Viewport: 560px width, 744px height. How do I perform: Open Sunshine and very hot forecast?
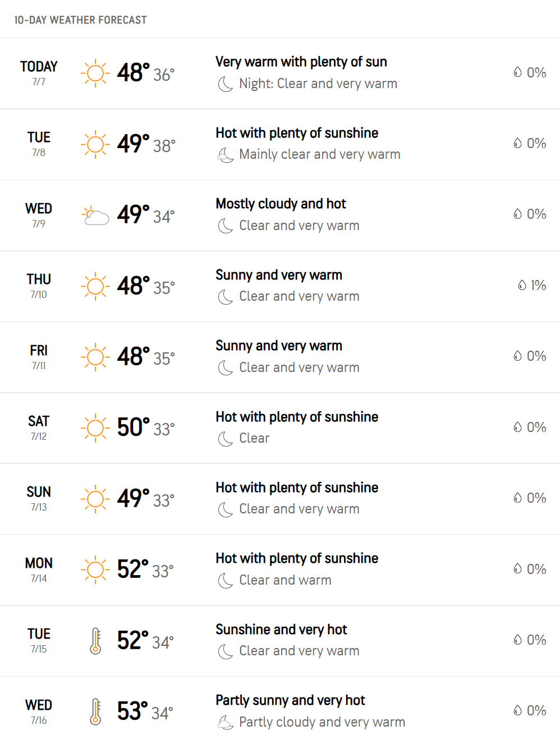281,630
